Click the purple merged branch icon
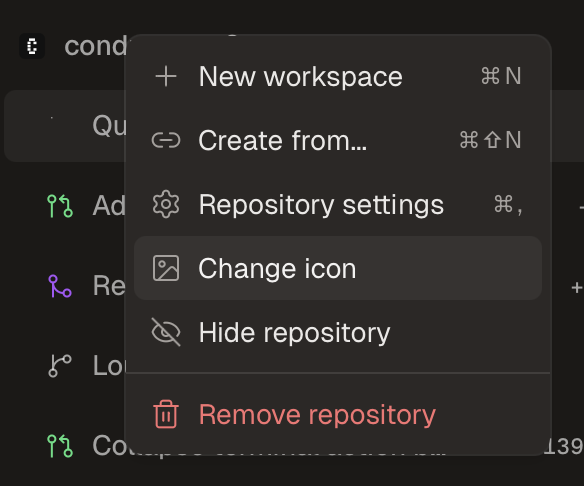 tap(60, 286)
